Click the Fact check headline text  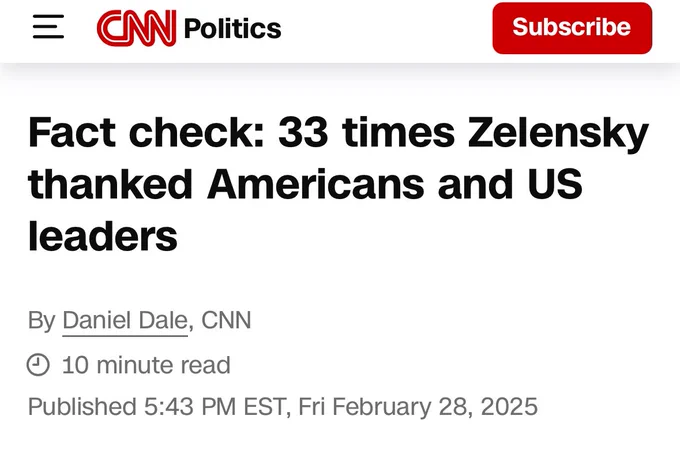coord(338,184)
